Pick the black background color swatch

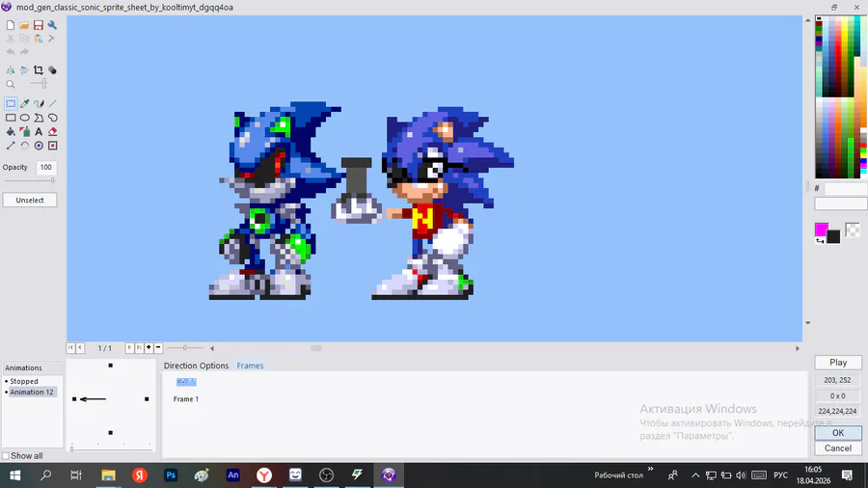point(833,237)
